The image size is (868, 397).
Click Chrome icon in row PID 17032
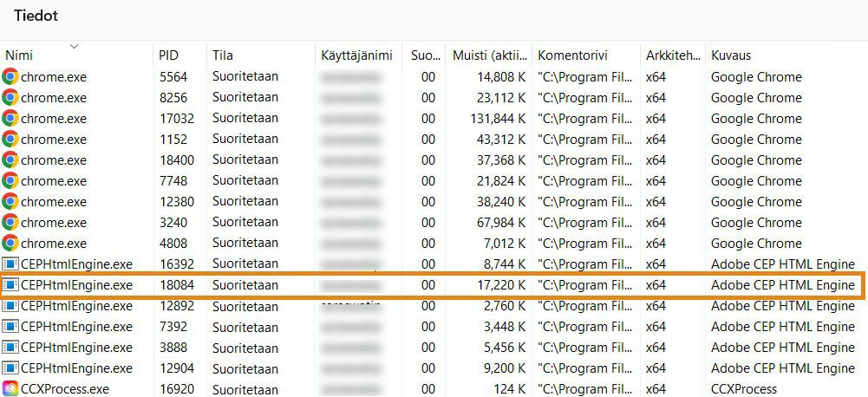10,119
